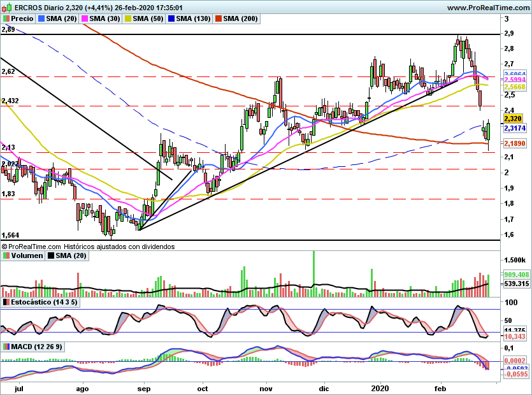Viewport: 532px width, 395px height.
Task: Click the stochastic value tag 10,343
Action: click(x=515, y=336)
